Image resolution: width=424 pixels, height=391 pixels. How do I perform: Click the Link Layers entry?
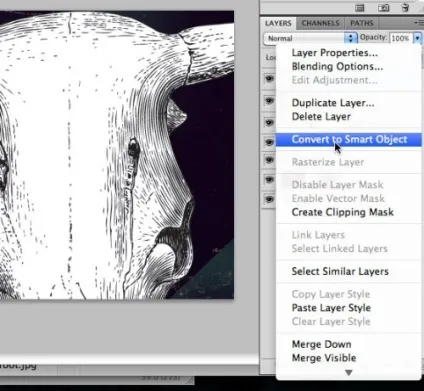point(318,235)
